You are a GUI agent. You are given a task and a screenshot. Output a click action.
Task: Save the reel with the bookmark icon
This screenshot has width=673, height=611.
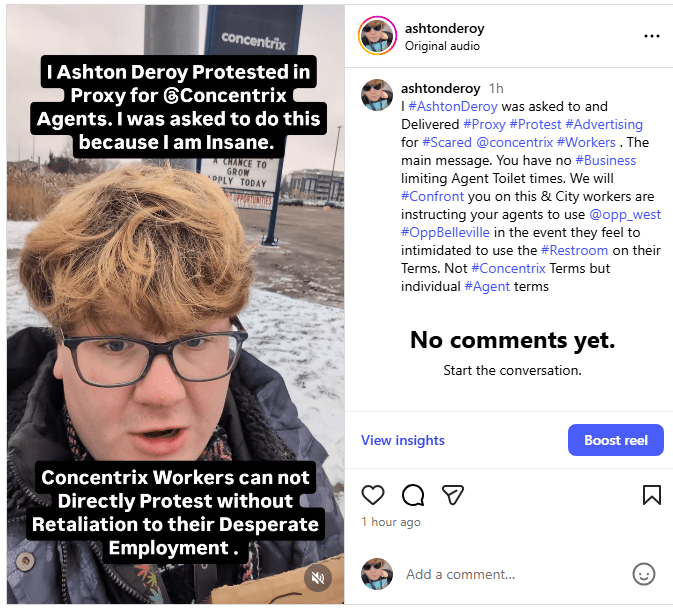651,495
